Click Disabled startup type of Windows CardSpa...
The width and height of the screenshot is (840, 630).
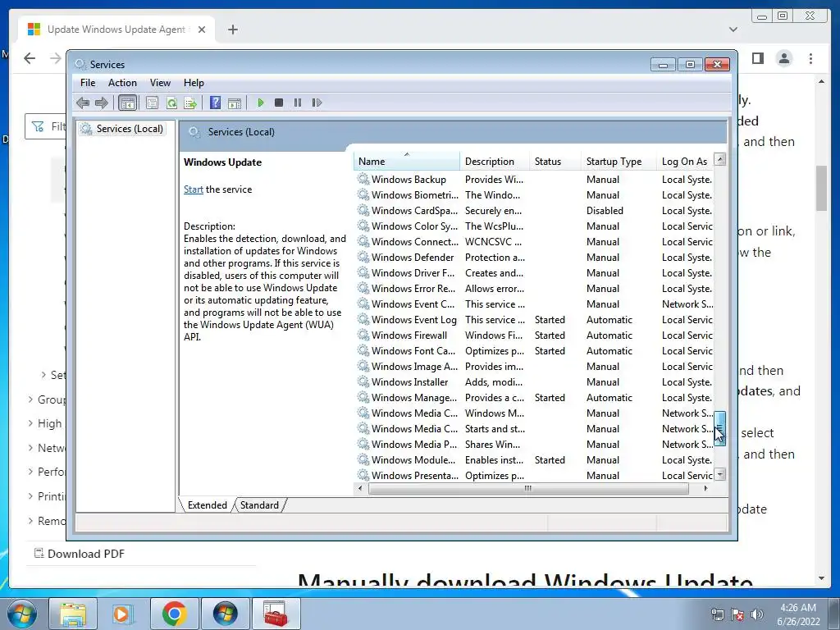[x=605, y=211]
